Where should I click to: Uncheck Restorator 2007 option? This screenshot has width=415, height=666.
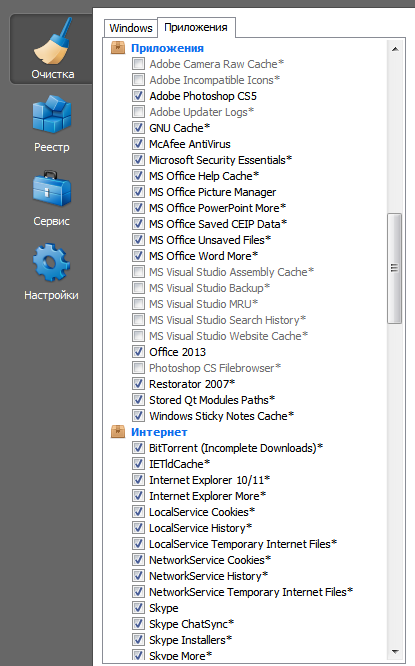[x=138, y=384]
